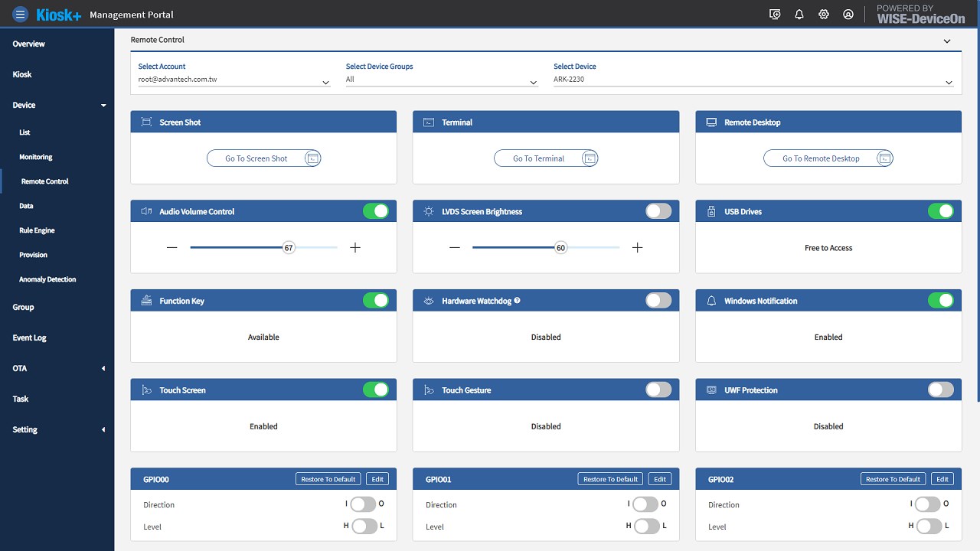Open the settings gear icon
The width and height of the screenshot is (980, 551).
(x=824, y=14)
